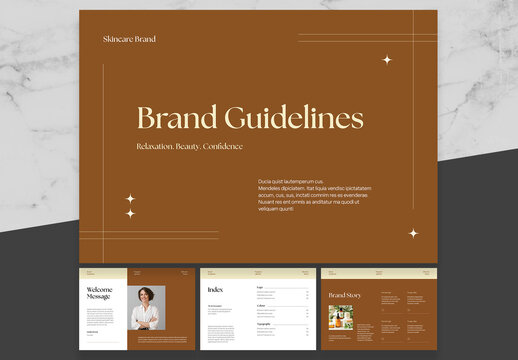Select the woman's portrait photo
Screen dimensions: 518x360
(146, 308)
